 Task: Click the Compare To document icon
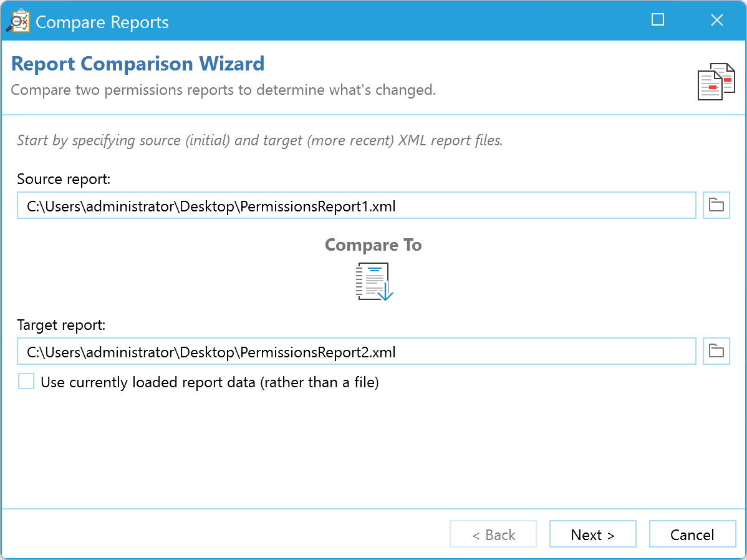(374, 282)
